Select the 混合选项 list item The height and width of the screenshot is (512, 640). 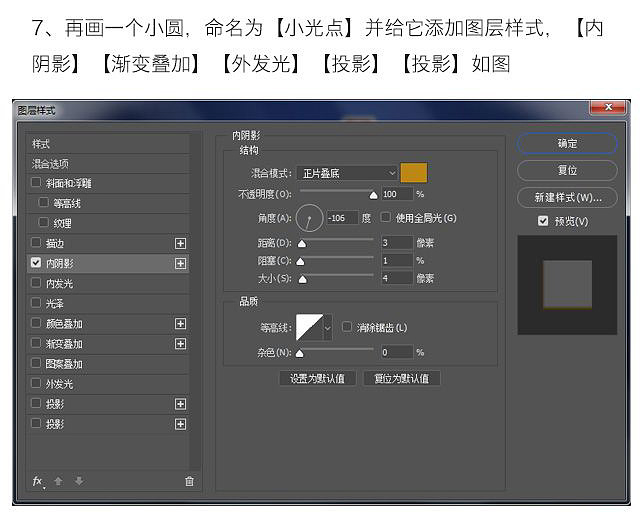(108, 164)
